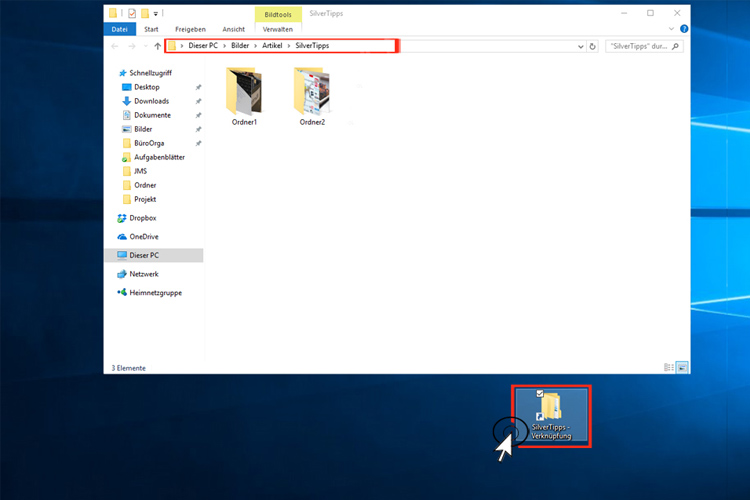Image resolution: width=750 pixels, height=500 pixels.
Task: Switch to large icons view layout
Action: 681,367
